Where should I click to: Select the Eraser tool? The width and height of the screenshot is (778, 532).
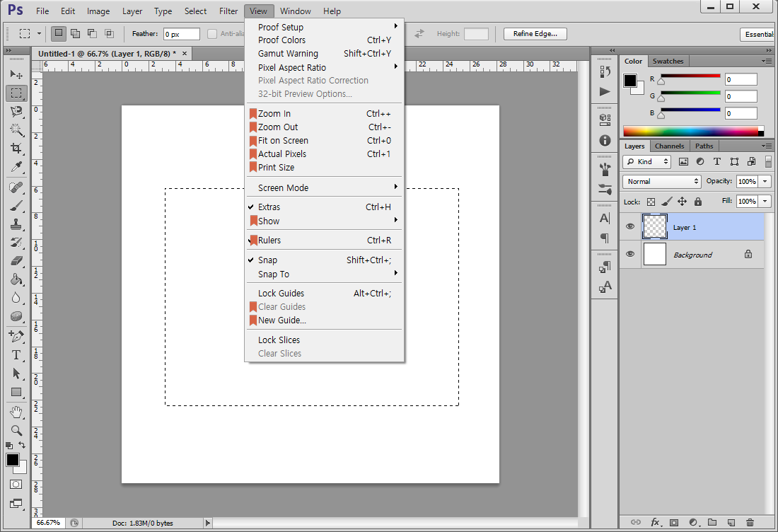pyautogui.click(x=16, y=261)
